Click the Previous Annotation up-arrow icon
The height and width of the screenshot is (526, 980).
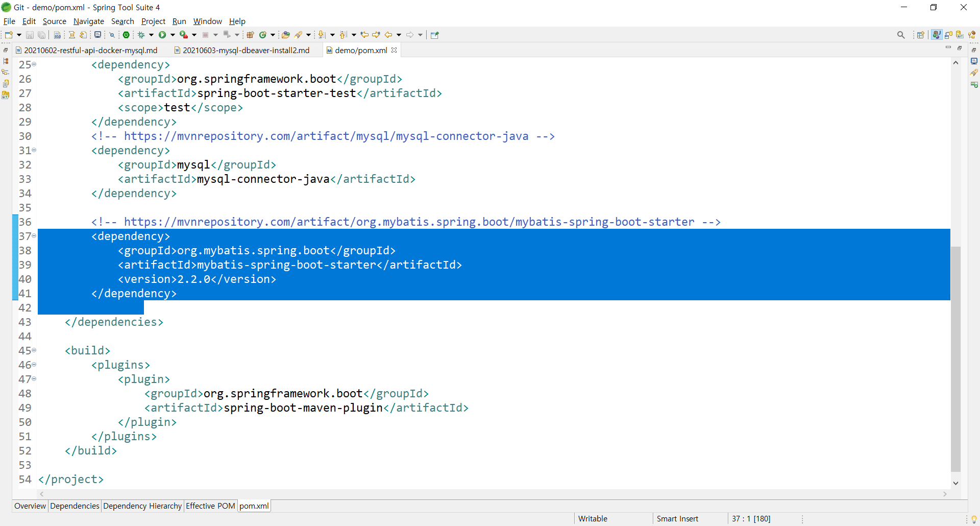343,35
